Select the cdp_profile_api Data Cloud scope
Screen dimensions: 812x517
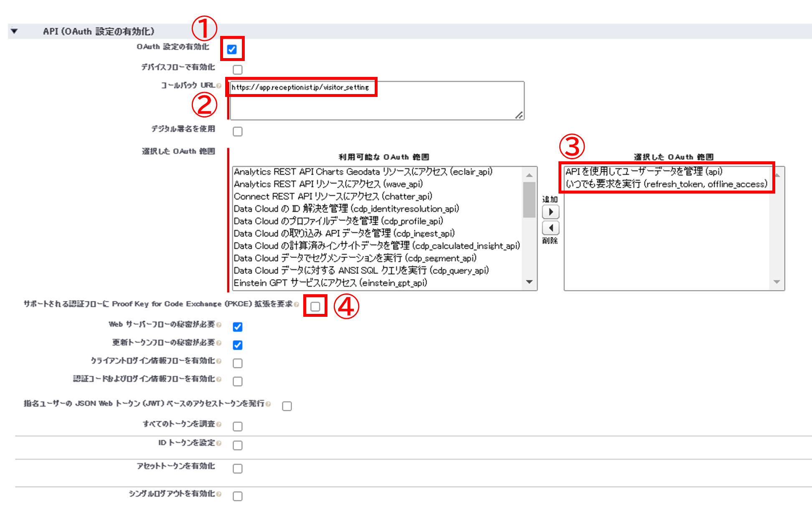click(338, 221)
